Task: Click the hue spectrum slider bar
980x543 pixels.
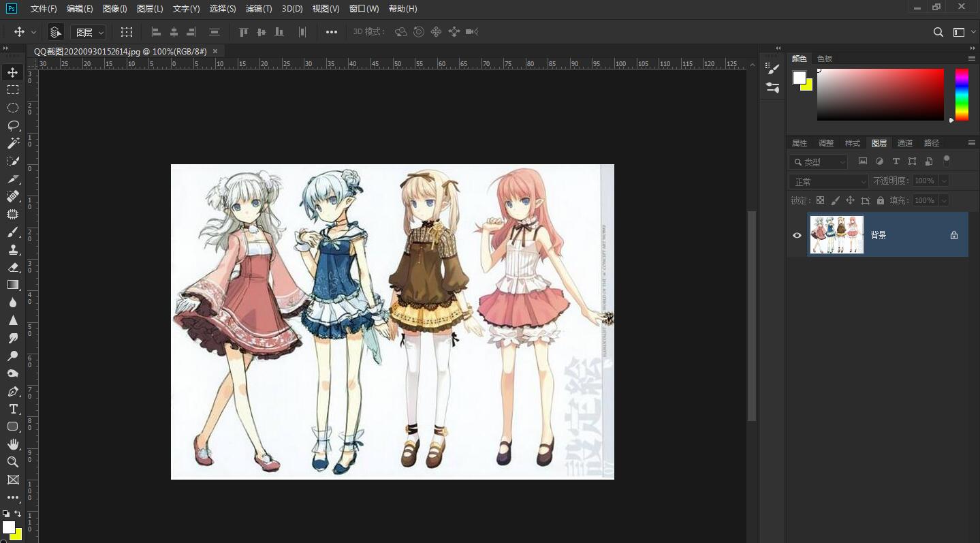Action: (962, 95)
